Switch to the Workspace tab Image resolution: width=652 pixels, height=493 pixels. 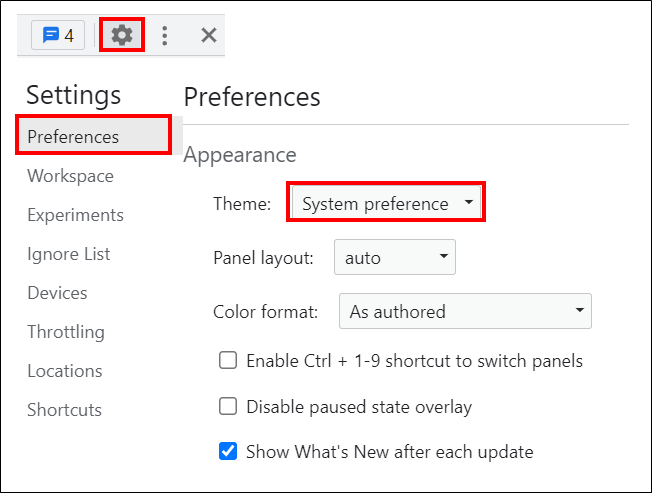[70, 176]
